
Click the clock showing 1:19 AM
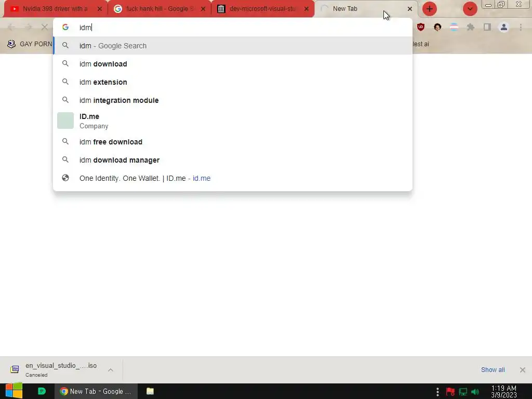504,392
